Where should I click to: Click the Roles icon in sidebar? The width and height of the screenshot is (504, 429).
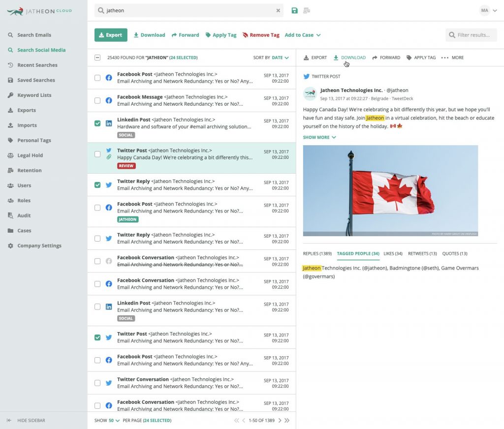point(11,201)
